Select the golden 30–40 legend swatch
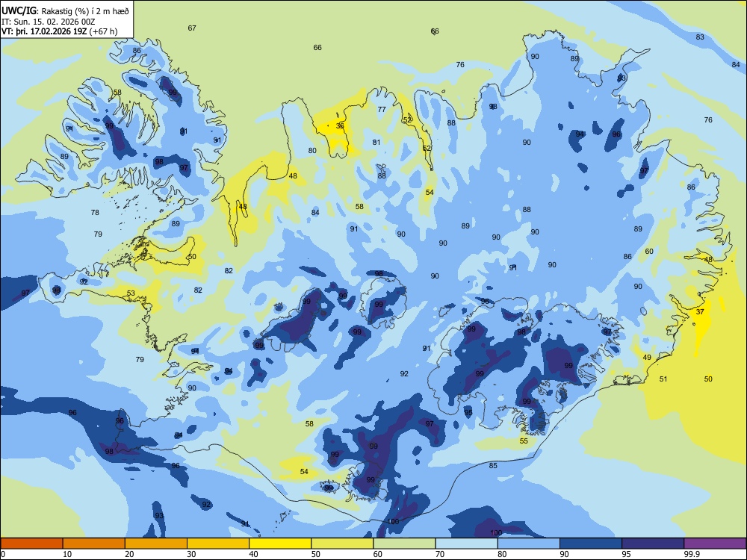The image size is (747, 560). point(218,544)
